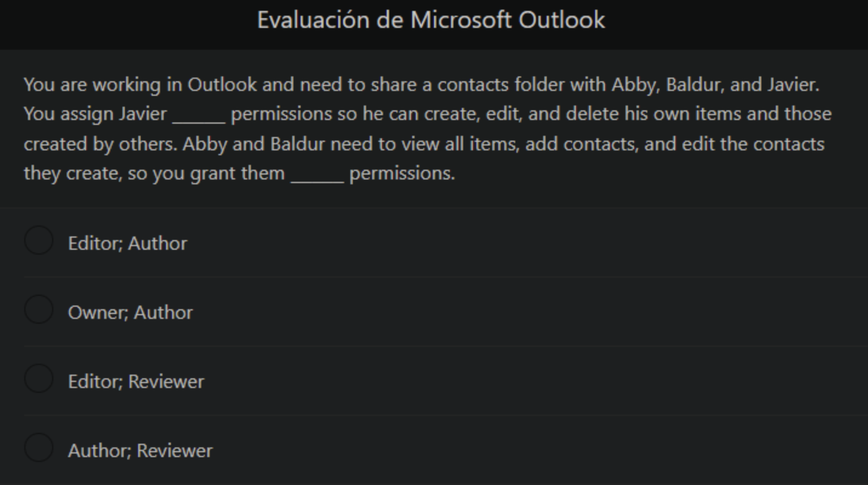
Task: Click the quiz title "Evaluación de Microsoft Outlook"
Action: coord(431,19)
